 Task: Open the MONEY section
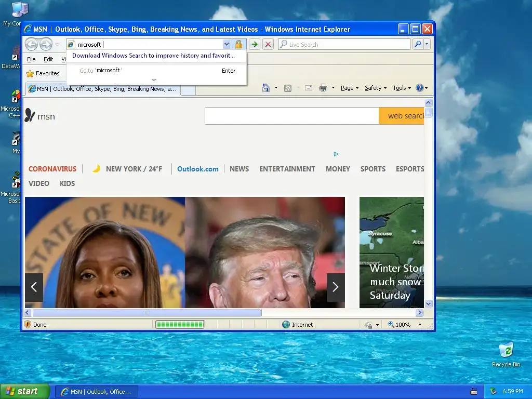point(338,169)
